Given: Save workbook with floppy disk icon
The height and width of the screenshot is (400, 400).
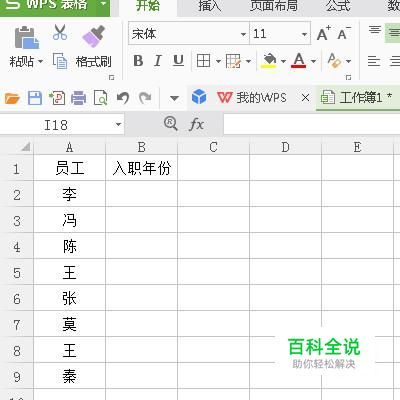Looking at the screenshot, I should (x=35, y=98).
